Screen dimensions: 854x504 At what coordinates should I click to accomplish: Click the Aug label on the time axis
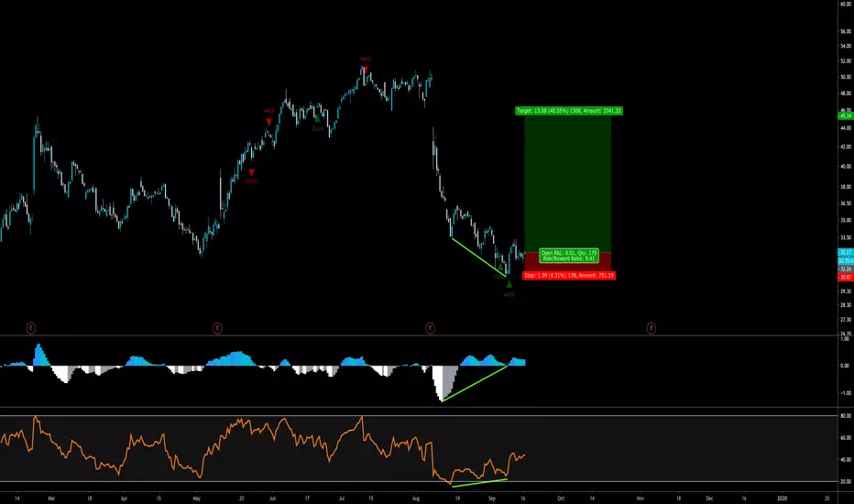pyautogui.click(x=416, y=498)
